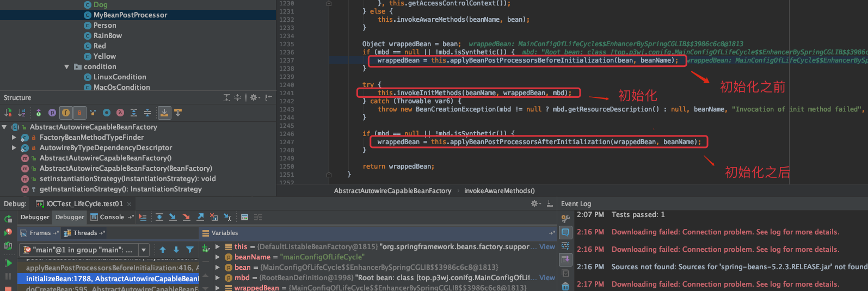Click Drop Frame icon
This screenshot has width=868, height=291.
214,217
